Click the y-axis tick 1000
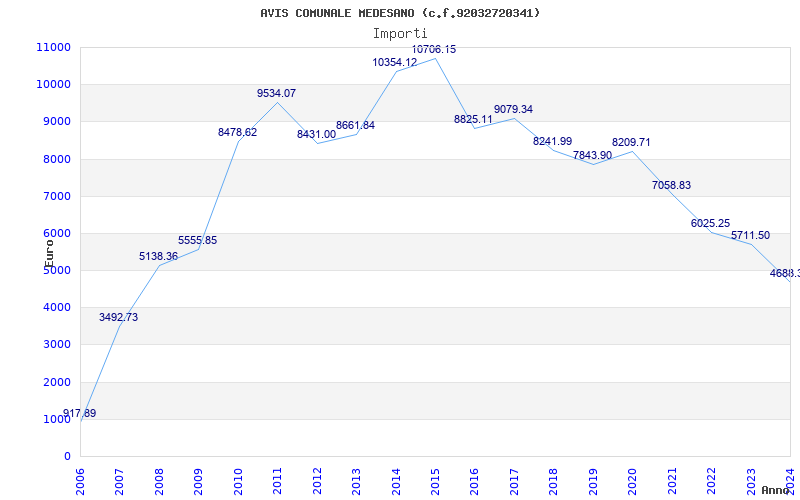Image resolution: width=800 pixels, height=500 pixels. pyautogui.click(x=56, y=419)
